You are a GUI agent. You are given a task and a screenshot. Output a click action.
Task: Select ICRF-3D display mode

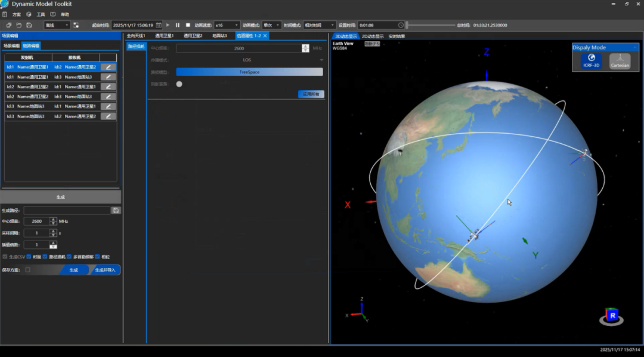point(592,60)
